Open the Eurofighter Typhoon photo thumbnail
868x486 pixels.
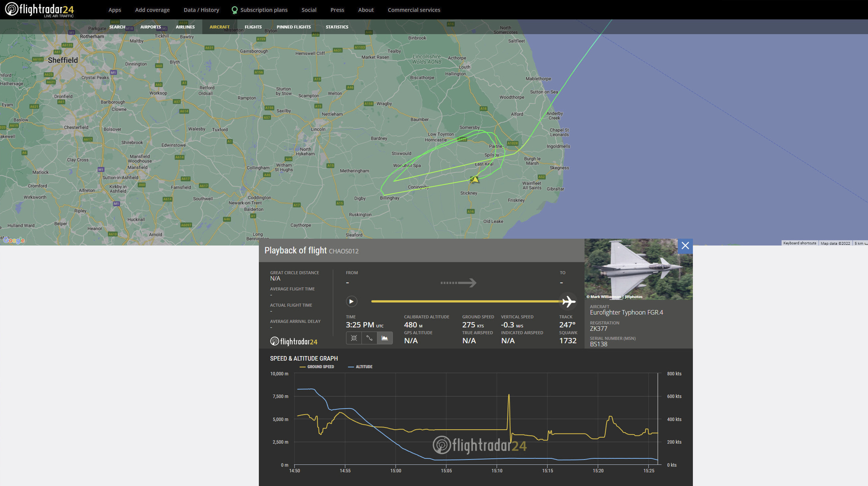coord(638,269)
